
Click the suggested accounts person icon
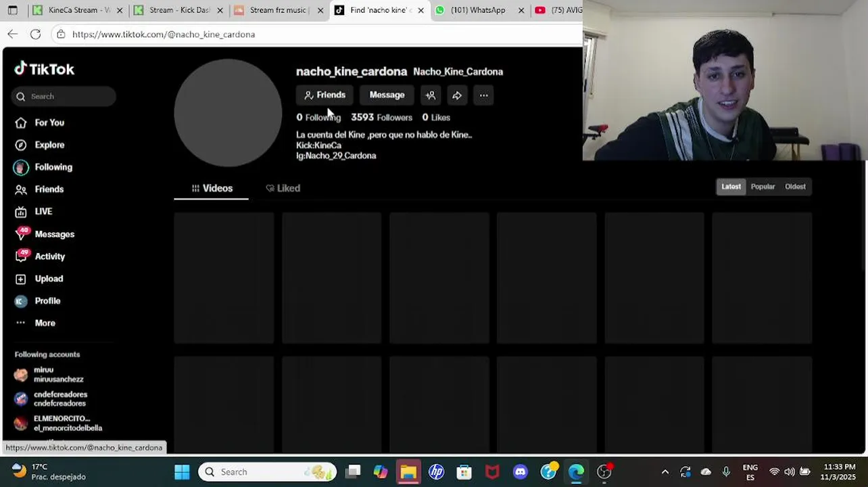[431, 95]
